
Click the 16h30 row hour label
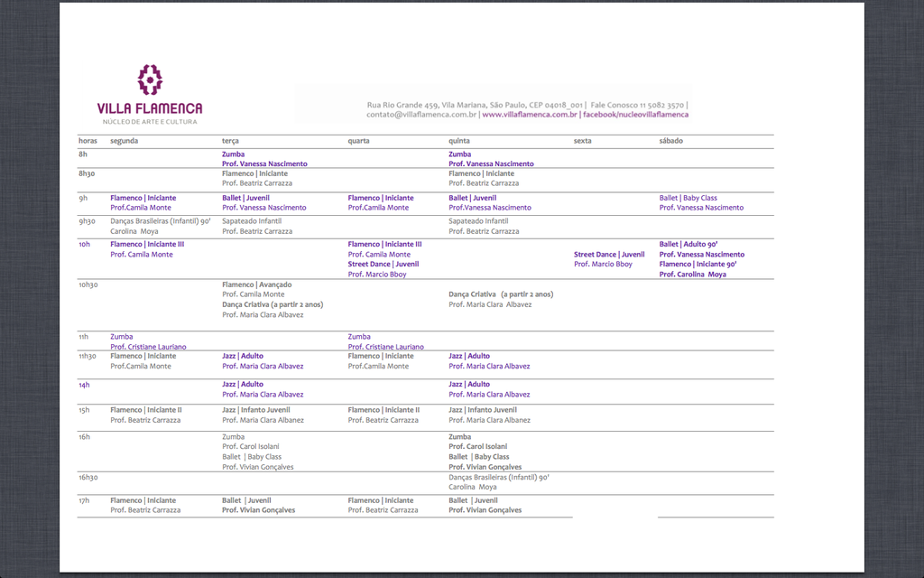(88, 477)
